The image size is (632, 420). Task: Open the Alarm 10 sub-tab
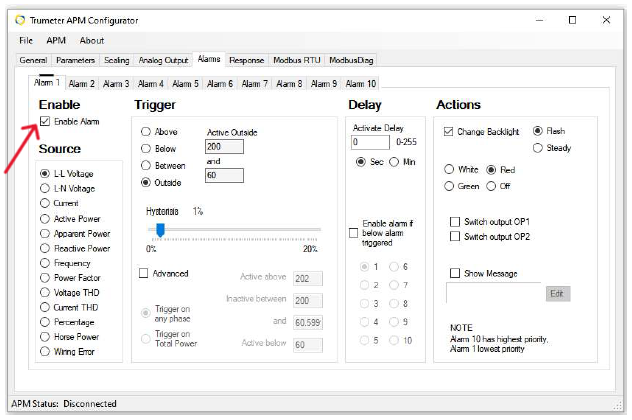click(361, 83)
